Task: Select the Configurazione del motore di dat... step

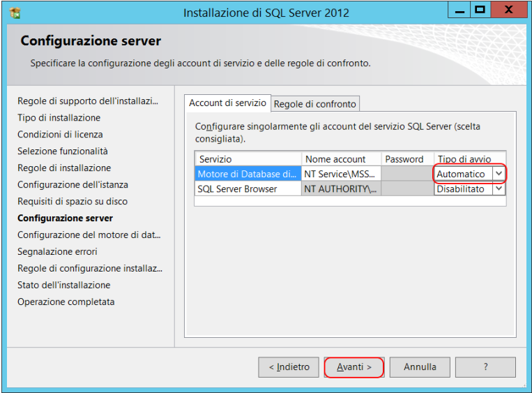Action: (89, 235)
